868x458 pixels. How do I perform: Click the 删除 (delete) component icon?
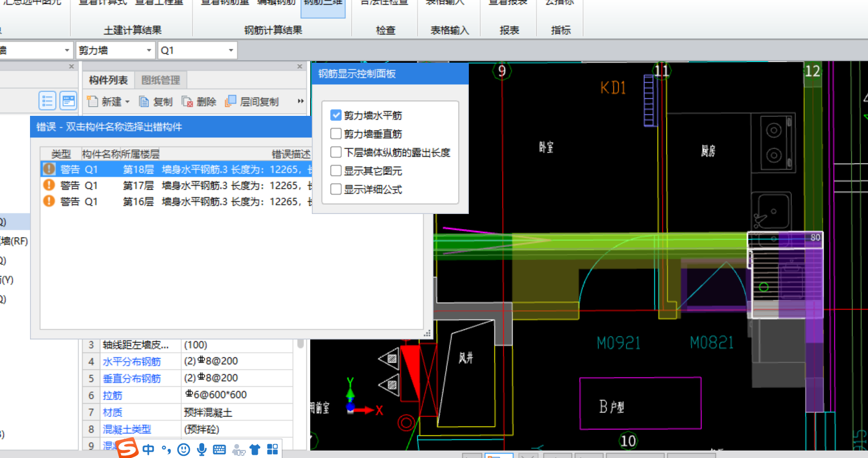coord(187,101)
